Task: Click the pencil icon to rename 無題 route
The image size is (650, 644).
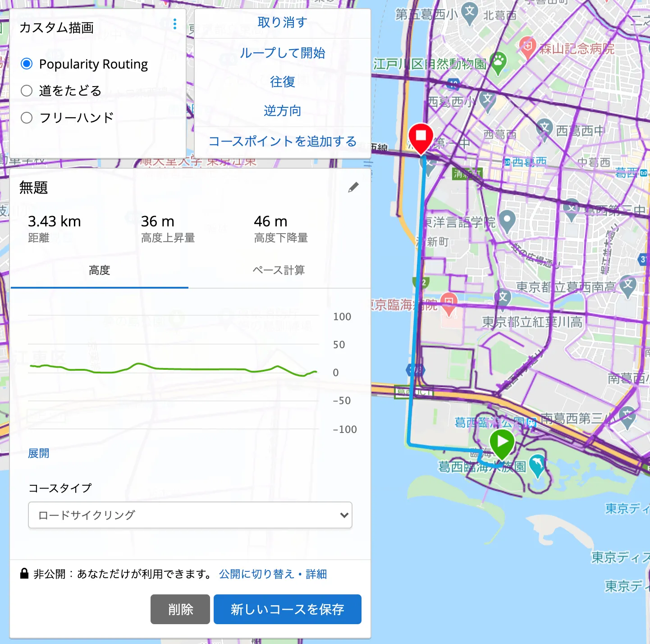Action: coord(353,187)
